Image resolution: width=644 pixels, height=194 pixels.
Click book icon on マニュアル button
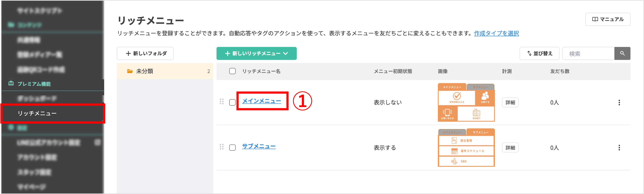point(595,19)
